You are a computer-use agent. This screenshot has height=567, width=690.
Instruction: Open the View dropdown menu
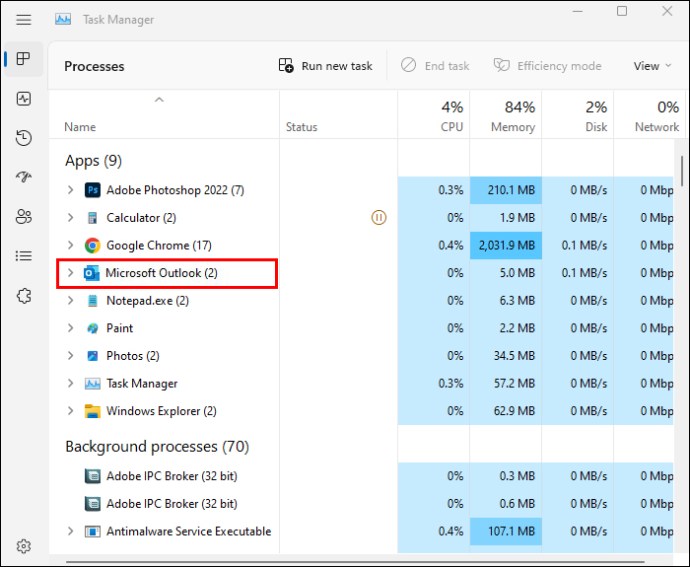tap(652, 66)
